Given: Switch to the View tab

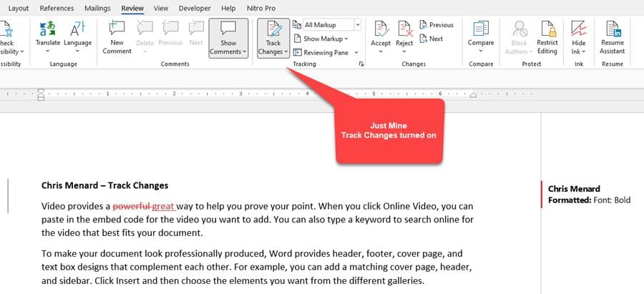Looking at the screenshot, I should 161,8.
